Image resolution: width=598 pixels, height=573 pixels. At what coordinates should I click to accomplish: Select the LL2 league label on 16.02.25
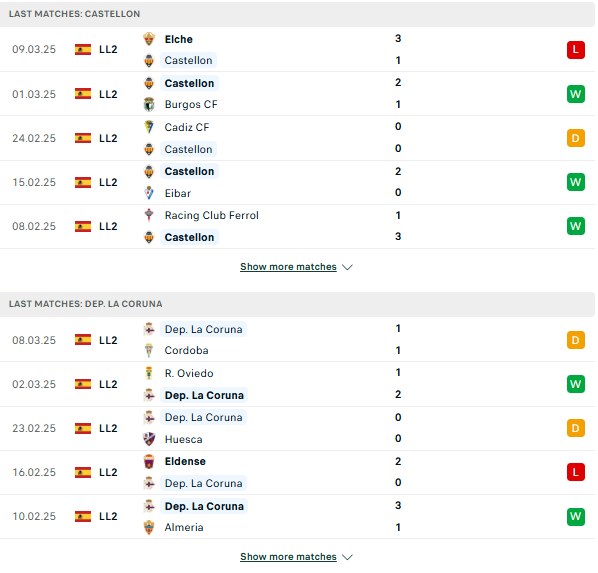tap(108, 472)
